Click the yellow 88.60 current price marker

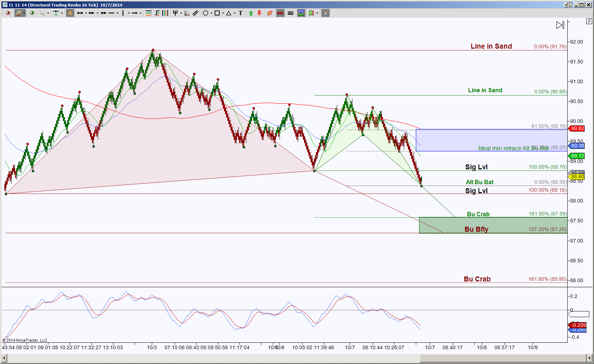point(577,177)
